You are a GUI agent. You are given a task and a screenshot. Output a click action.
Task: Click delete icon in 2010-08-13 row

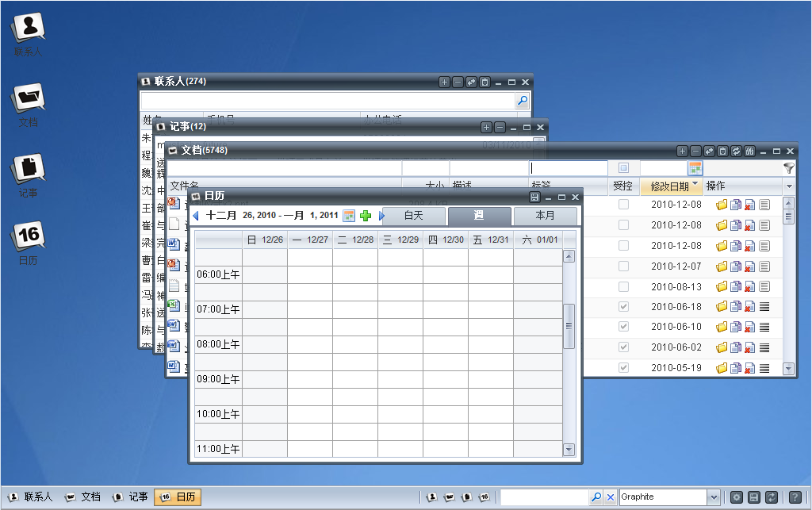coord(749,286)
